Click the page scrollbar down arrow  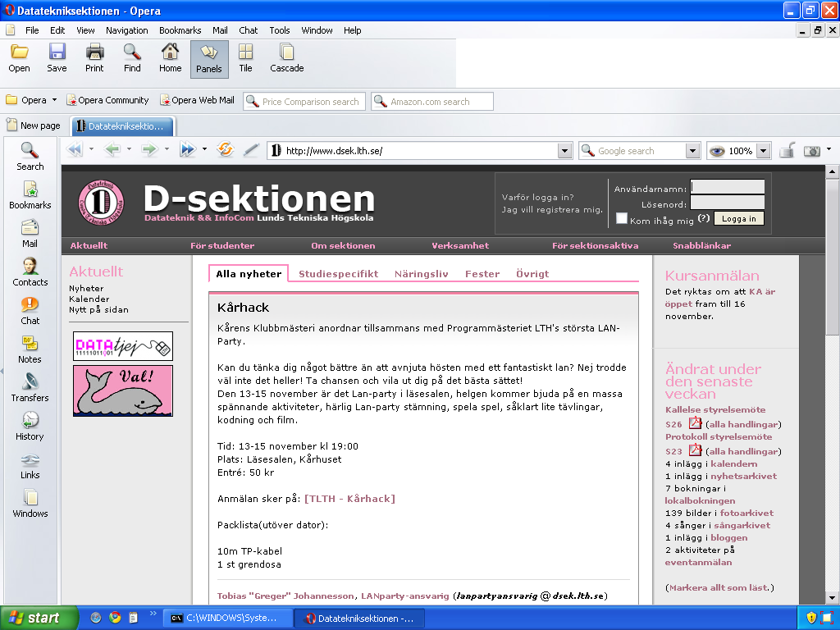(x=832, y=597)
